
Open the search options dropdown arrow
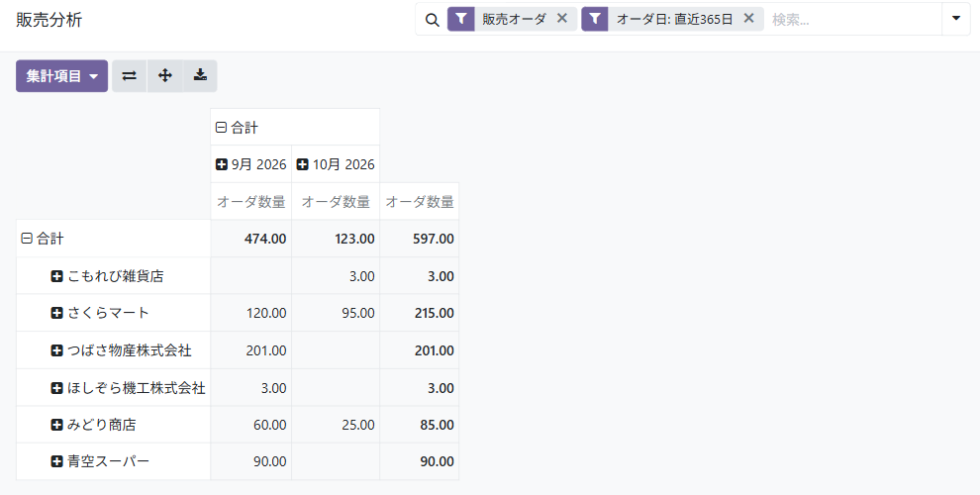[x=956, y=19]
